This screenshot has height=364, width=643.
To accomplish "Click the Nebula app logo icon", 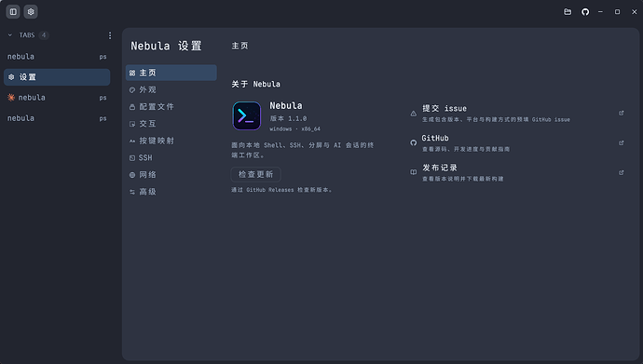I will tap(247, 115).
